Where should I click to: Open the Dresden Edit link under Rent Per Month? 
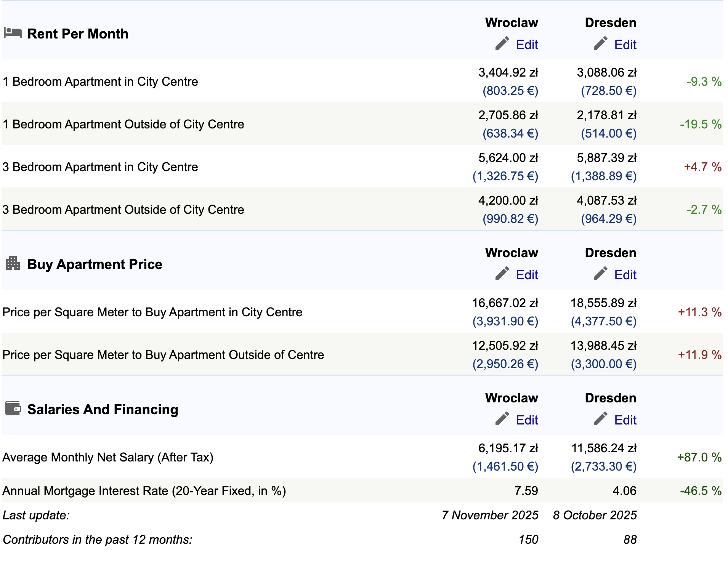[x=625, y=45]
